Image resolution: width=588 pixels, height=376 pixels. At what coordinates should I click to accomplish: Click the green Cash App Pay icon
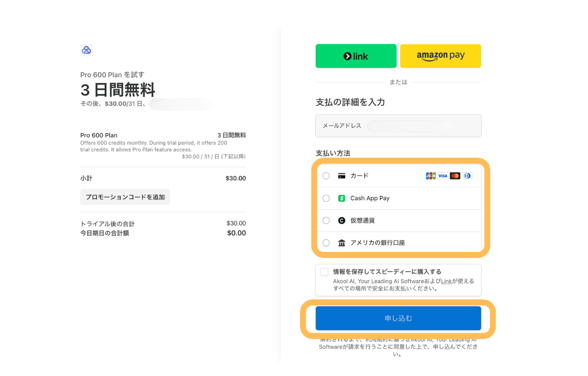pos(342,198)
